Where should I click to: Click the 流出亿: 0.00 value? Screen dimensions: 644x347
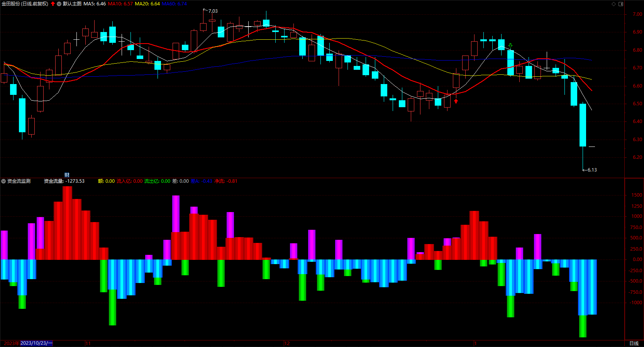point(157,181)
